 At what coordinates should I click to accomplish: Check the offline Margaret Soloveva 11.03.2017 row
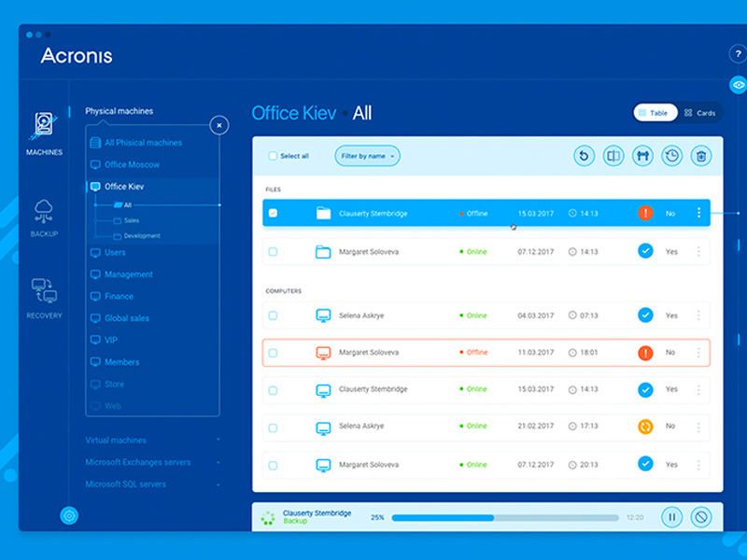[x=273, y=353]
